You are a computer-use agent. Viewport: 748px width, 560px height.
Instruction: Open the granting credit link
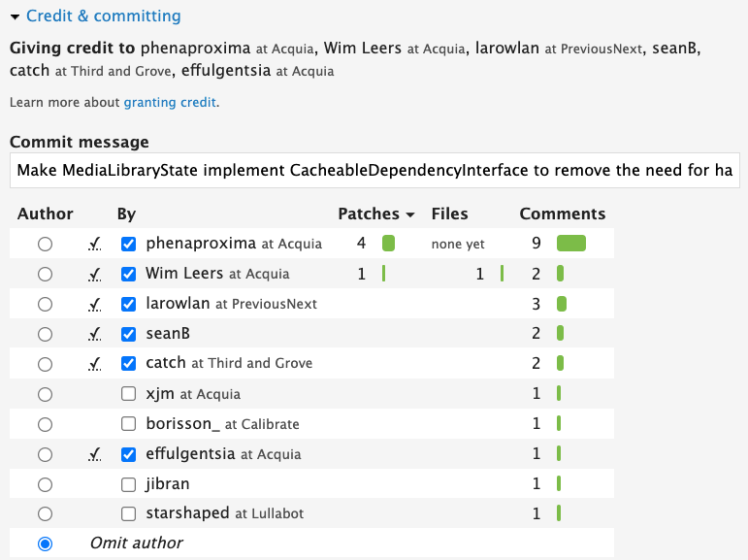[x=170, y=102]
